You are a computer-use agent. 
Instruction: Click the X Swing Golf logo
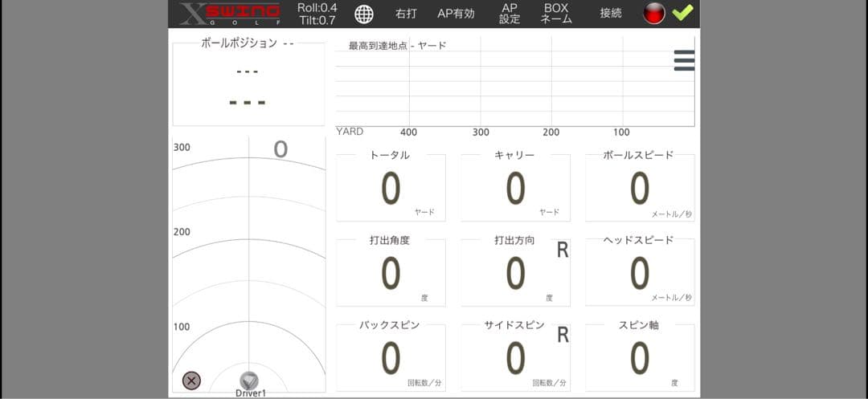coord(230,14)
